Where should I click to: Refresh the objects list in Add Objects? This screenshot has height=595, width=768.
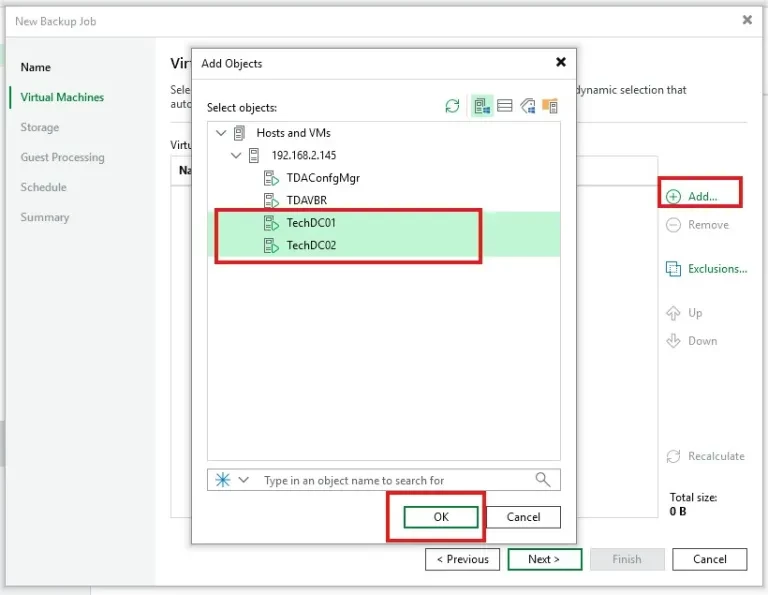coord(452,106)
